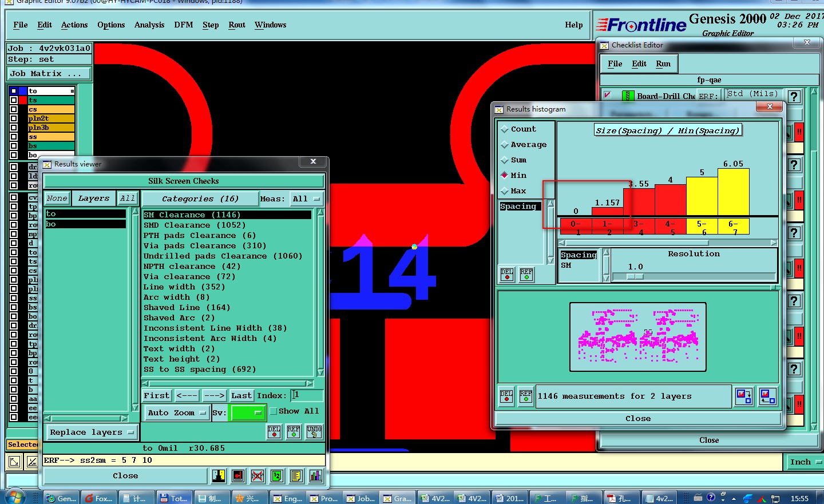Open histogram icon in Results viewer
The width and height of the screenshot is (824, 504).
(316, 475)
